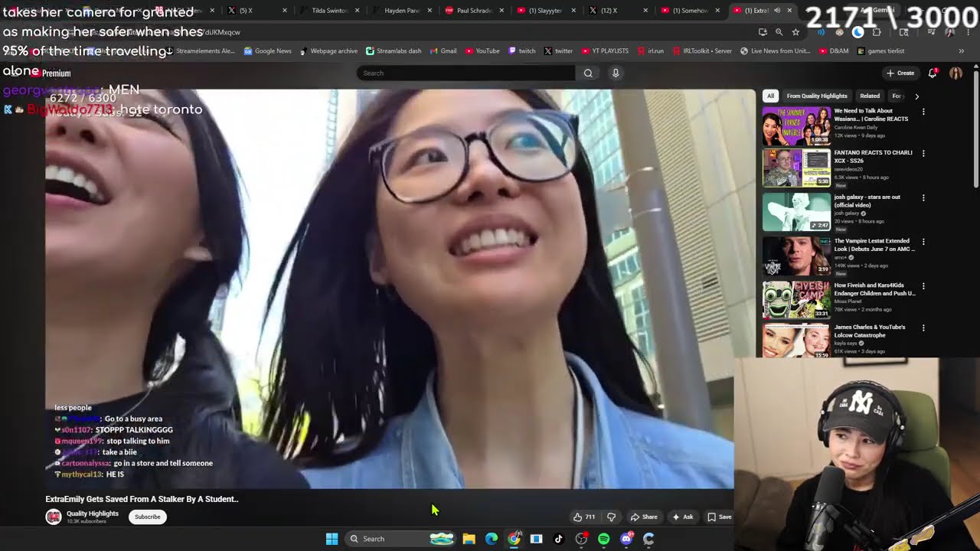The image size is (980, 551).
Task: Open Microsoft Edge from the taskbar
Action: coord(492,539)
